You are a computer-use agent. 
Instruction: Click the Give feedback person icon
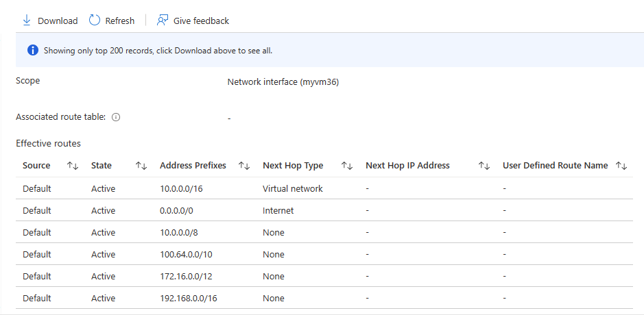point(163,21)
